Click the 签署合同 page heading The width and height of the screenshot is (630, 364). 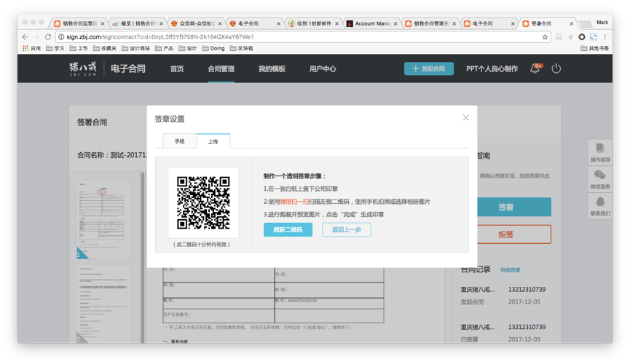92,122
